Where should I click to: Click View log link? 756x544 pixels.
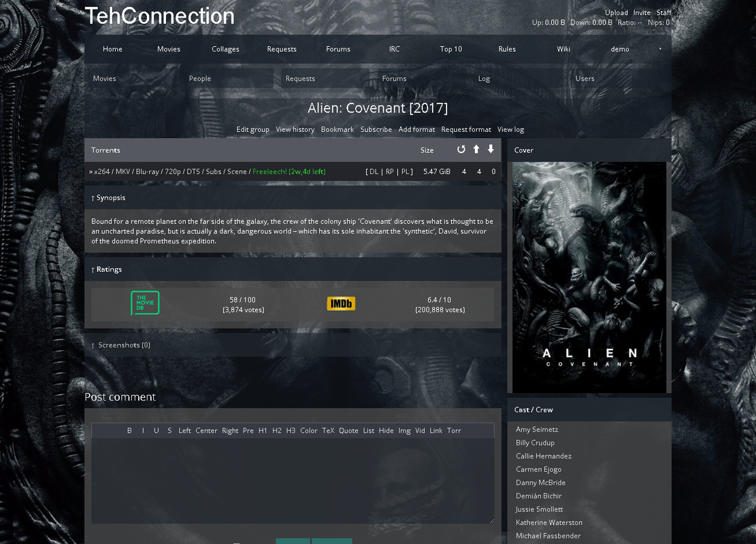pos(510,130)
